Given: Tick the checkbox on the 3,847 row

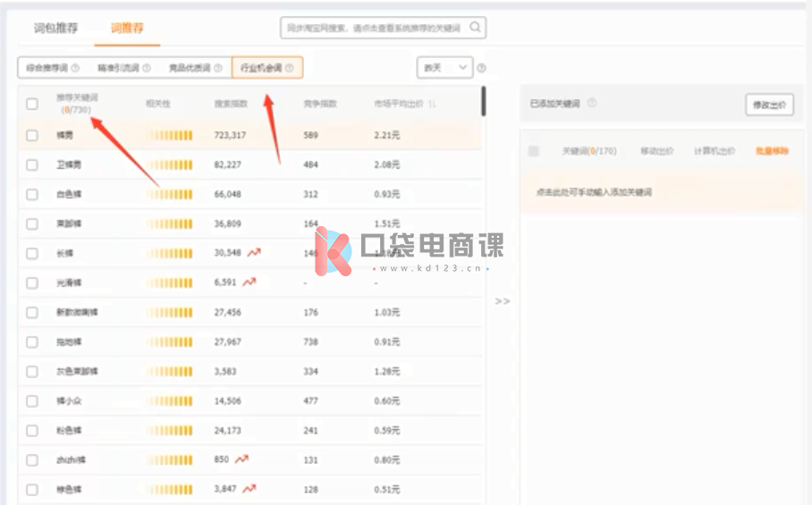Looking at the screenshot, I should tap(32, 489).
